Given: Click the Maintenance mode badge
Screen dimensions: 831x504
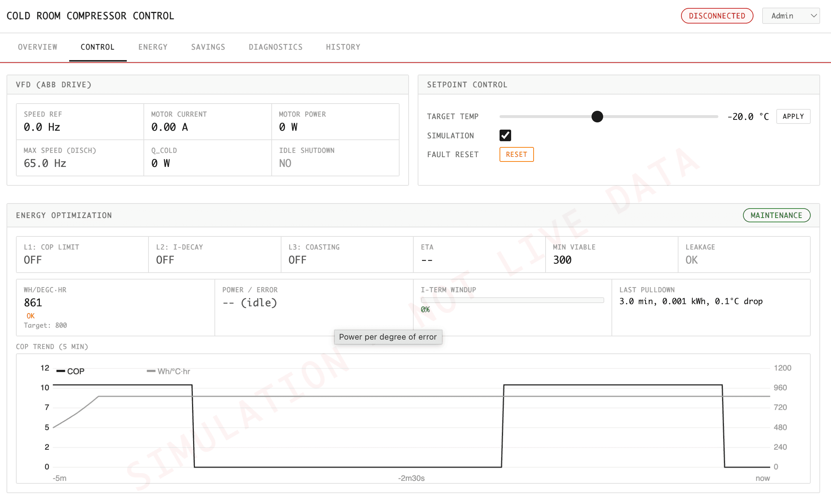Looking at the screenshot, I should [776, 215].
